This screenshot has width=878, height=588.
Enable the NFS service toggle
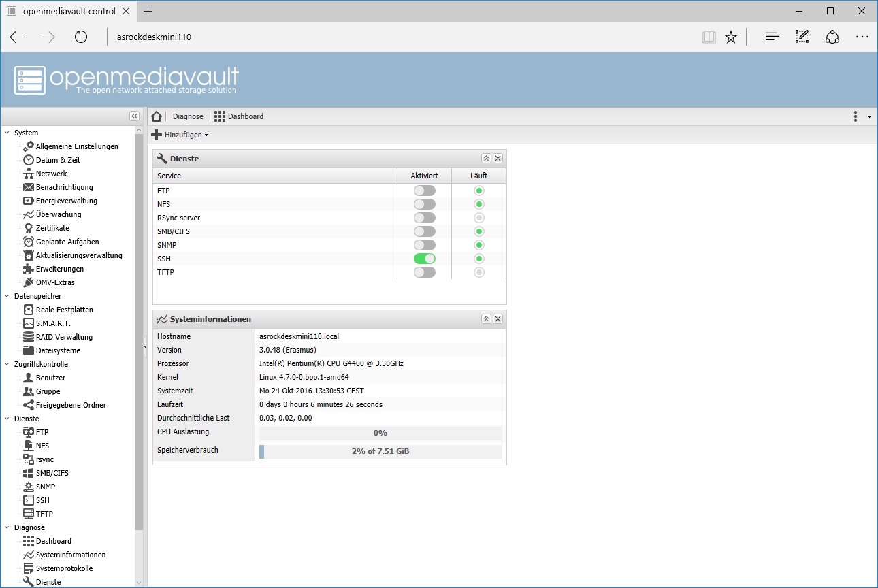425,204
